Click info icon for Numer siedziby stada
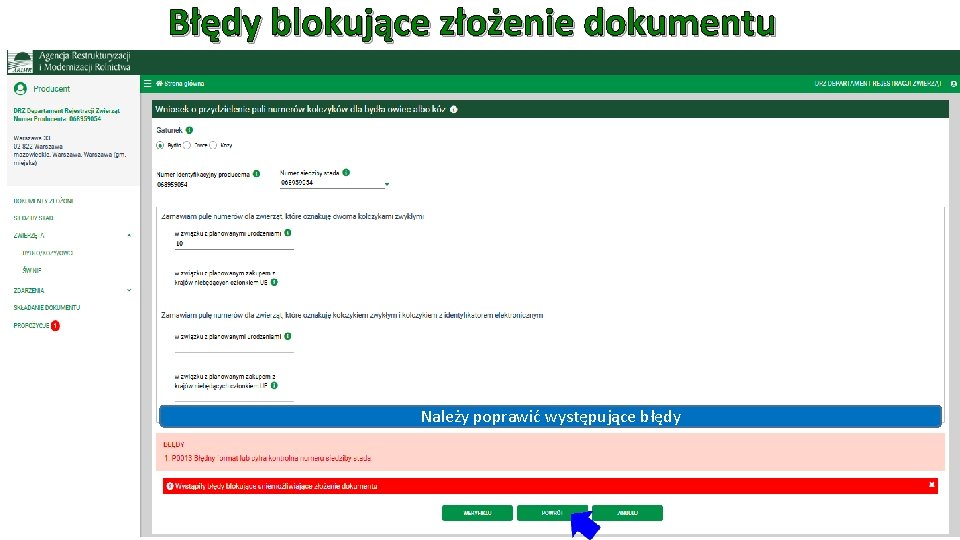 (x=346, y=173)
